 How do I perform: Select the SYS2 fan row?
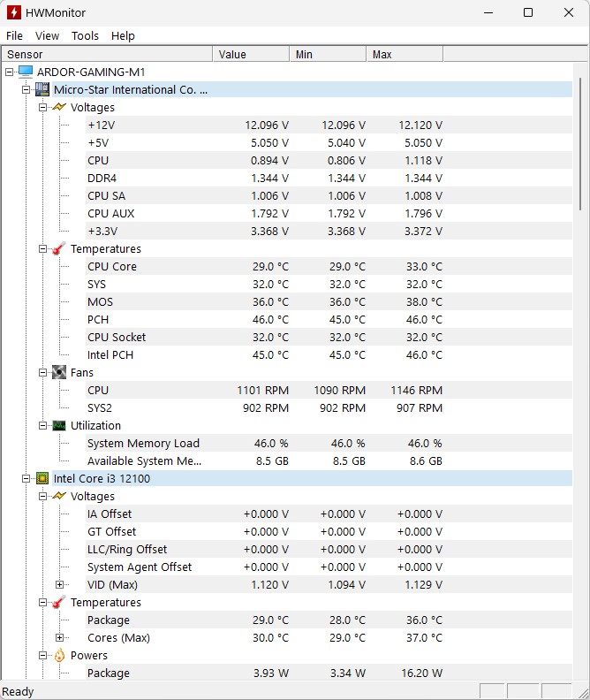point(329,408)
